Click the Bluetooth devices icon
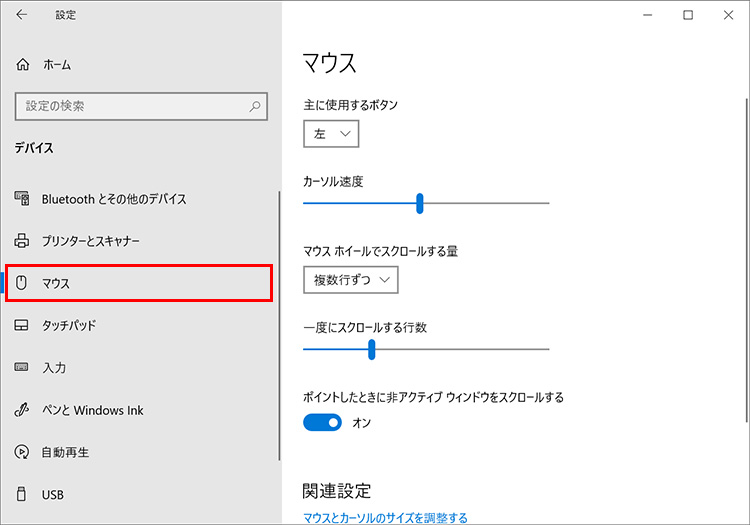Image resolution: width=750 pixels, height=525 pixels. pyautogui.click(x=23, y=199)
